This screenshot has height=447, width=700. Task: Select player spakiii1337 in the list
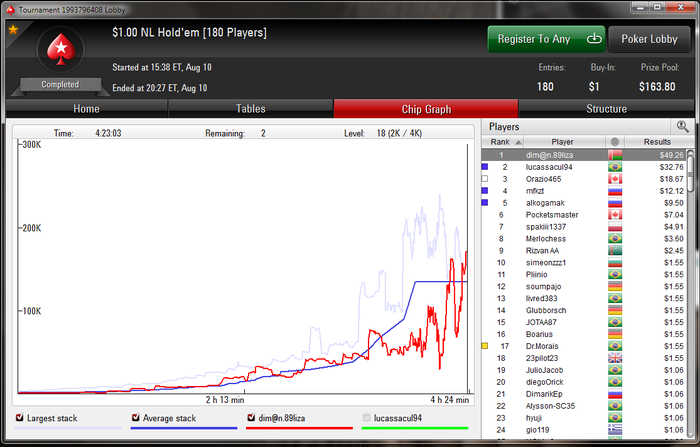click(583, 226)
